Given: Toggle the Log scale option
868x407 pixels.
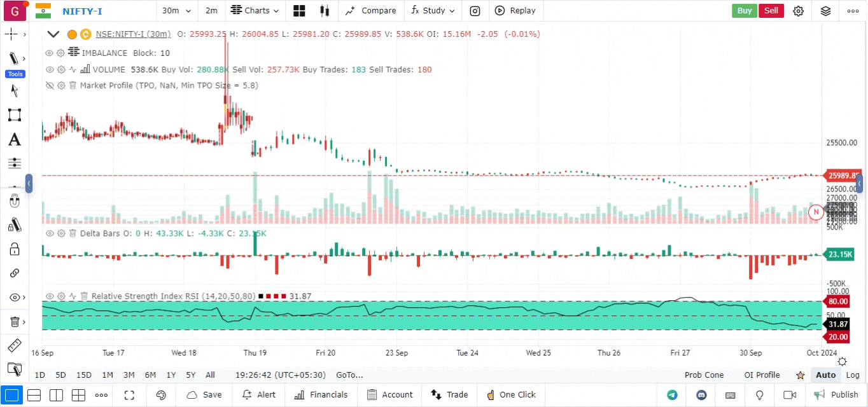Looking at the screenshot, I should pos(853,375).
